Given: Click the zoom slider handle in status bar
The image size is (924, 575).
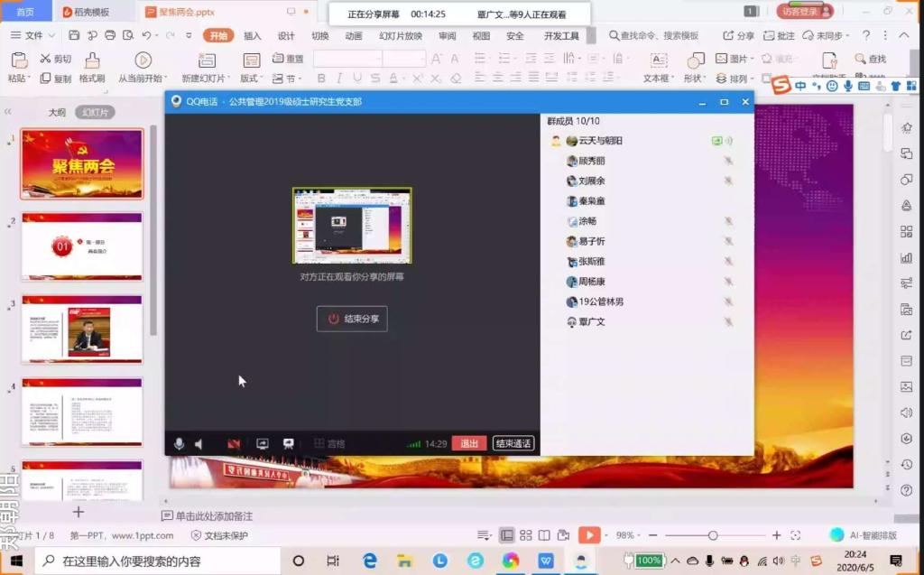Looking at the screenshot, I should tap(713, 535).
